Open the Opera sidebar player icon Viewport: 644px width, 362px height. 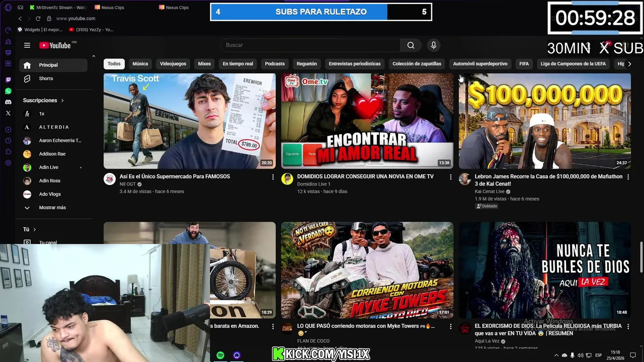coord(8,130)
